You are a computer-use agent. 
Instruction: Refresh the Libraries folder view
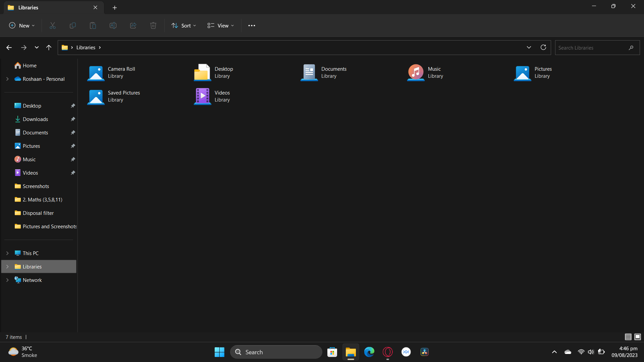click(543, 47)
